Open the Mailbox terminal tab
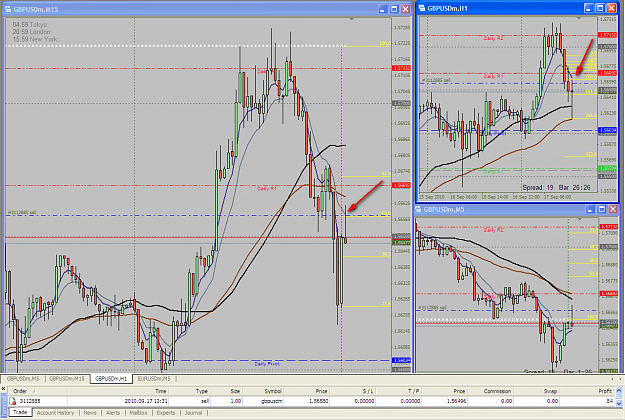625x420 pixels. [x=138, y=413]
